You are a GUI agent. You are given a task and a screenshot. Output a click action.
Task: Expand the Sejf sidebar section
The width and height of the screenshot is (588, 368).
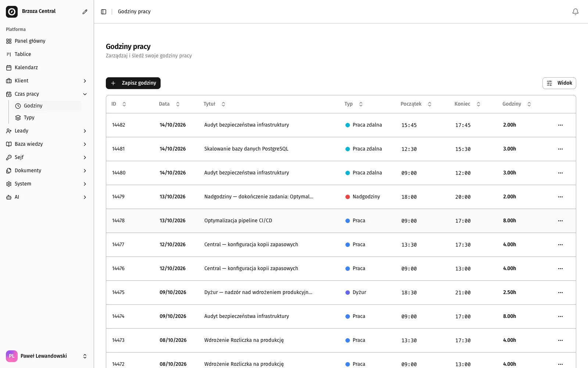[x=47, y=158]
